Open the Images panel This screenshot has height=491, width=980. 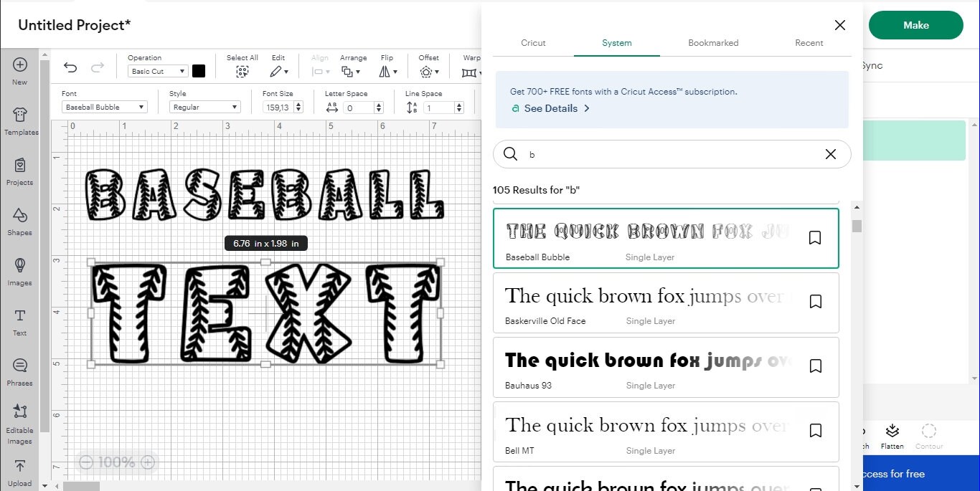click(x=19, y=271)
